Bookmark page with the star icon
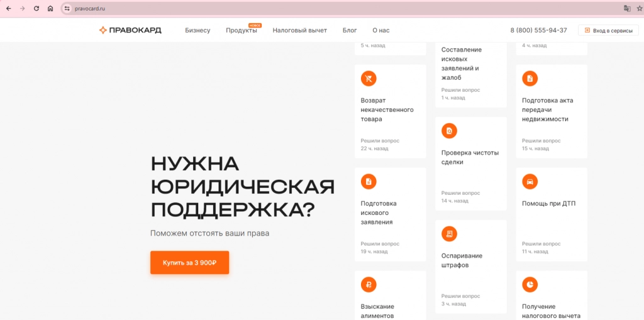This screenshot has height=320, width=644. click(639, 8)
